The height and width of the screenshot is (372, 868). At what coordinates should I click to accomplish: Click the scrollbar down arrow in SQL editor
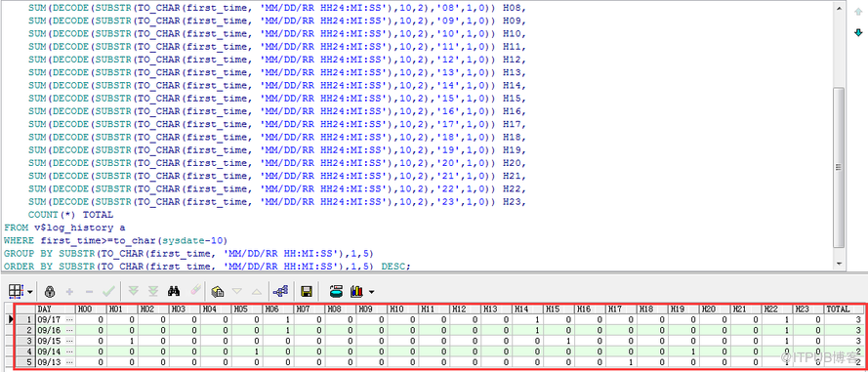coord(840,264)
